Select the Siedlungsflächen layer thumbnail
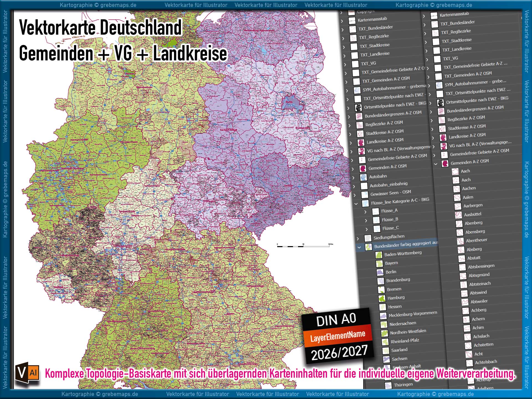Screen dimensions: 532x399 368,238
